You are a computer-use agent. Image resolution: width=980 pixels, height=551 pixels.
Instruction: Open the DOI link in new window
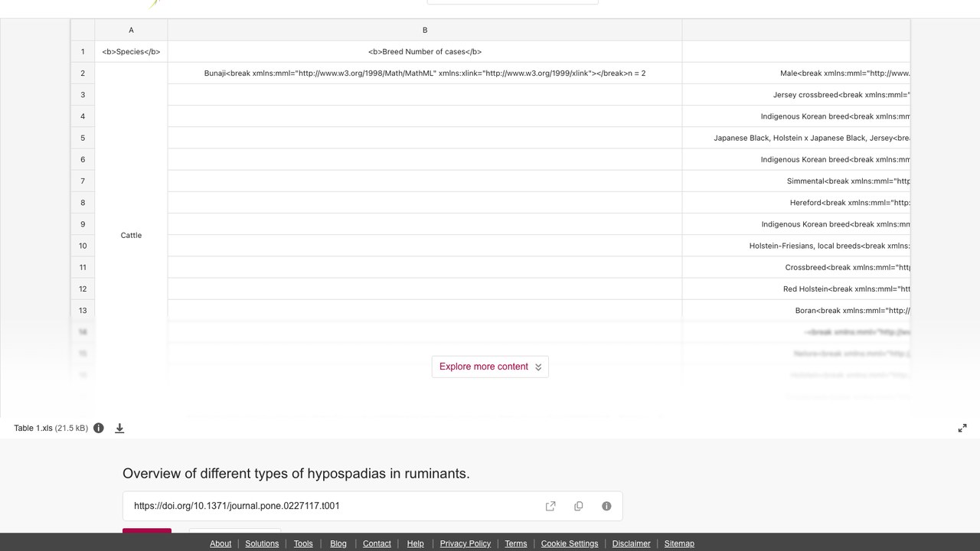tap(550, 506)
